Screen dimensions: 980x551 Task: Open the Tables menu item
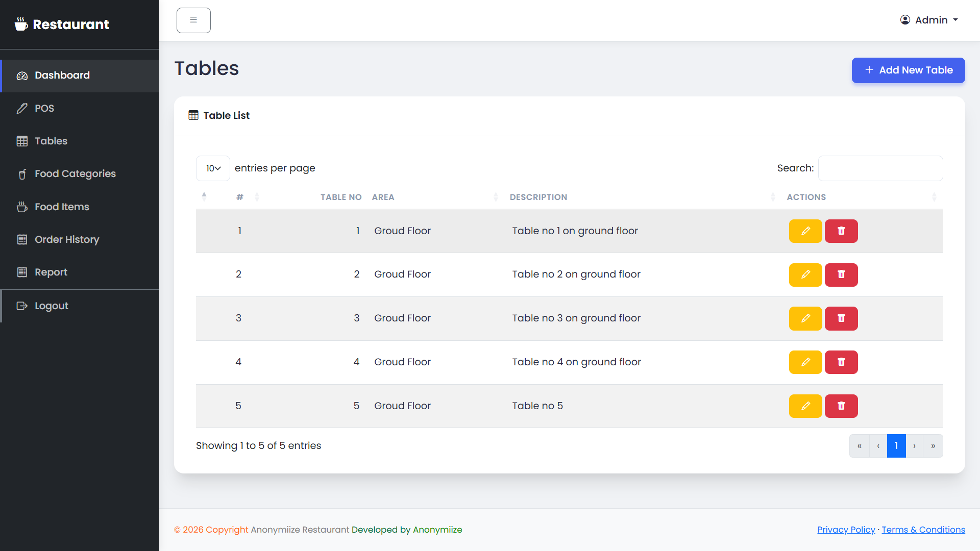pos(80,141)
